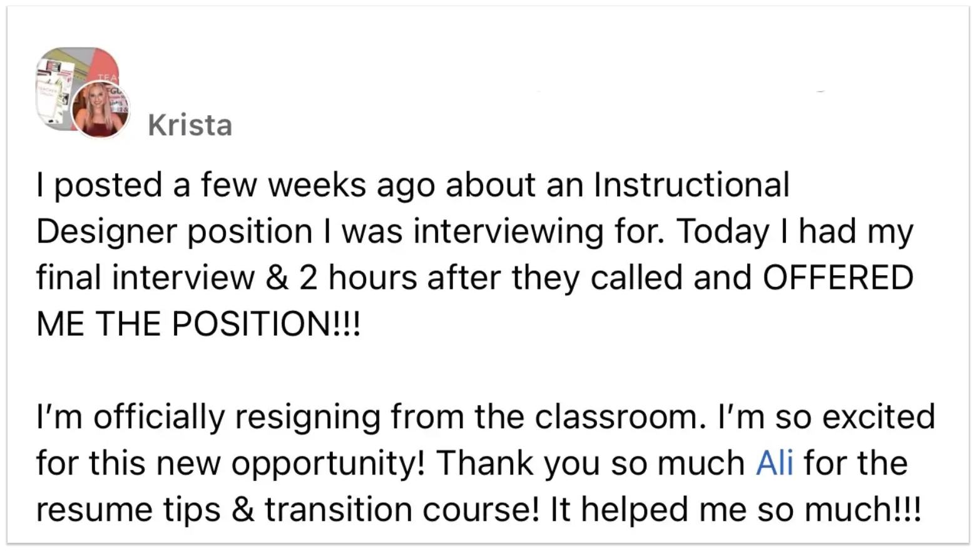Click the phrase transition course!
Screen dimensions: 980x554
click(x=401, y=510)
